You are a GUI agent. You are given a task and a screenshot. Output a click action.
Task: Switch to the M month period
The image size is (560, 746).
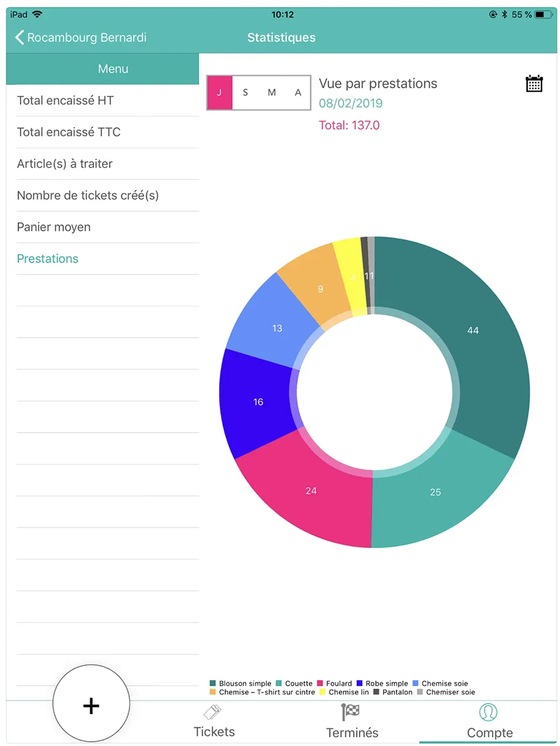point(272,93)
